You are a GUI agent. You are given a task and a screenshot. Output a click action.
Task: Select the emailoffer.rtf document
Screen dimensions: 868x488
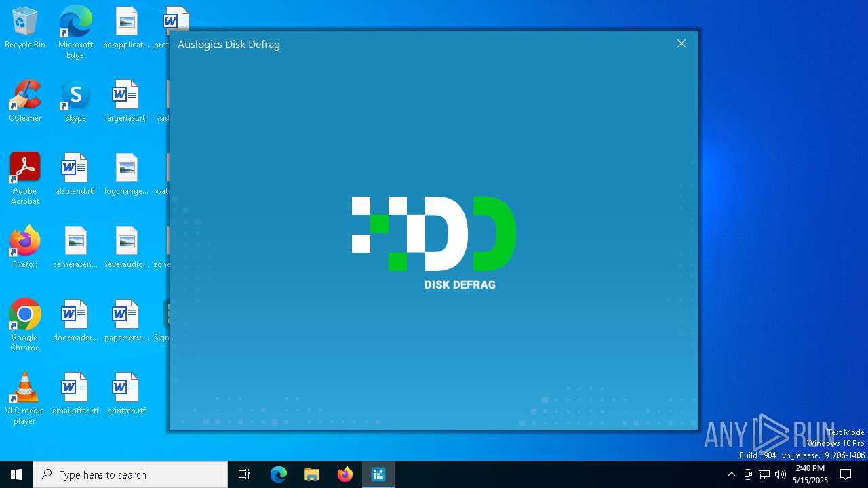click(75, 394)
